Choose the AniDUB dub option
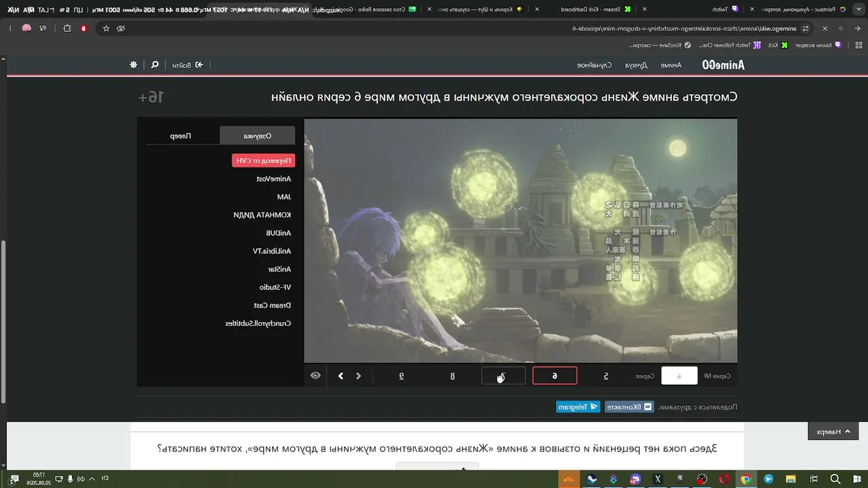 pyautogui.click(x=278, y=233)
